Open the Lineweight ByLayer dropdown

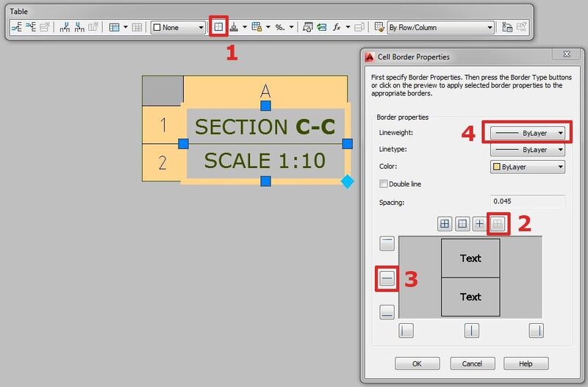click(x=527, y=133)
